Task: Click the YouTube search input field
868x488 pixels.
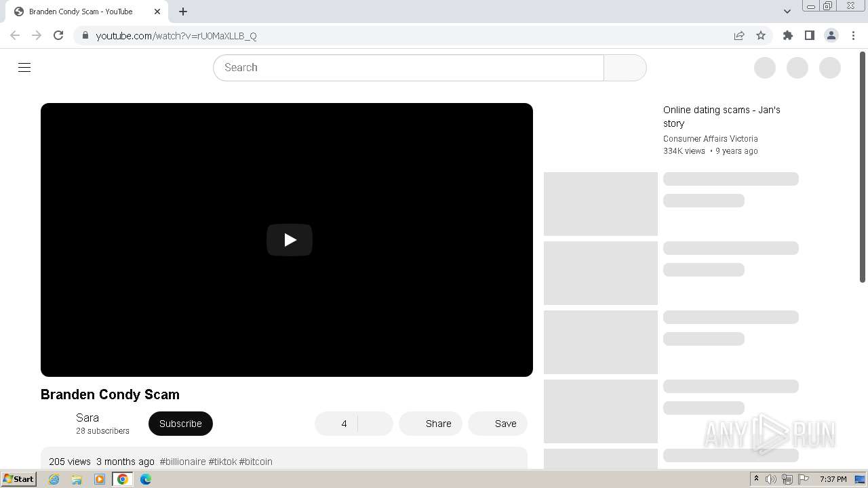Action: point(408,68)
